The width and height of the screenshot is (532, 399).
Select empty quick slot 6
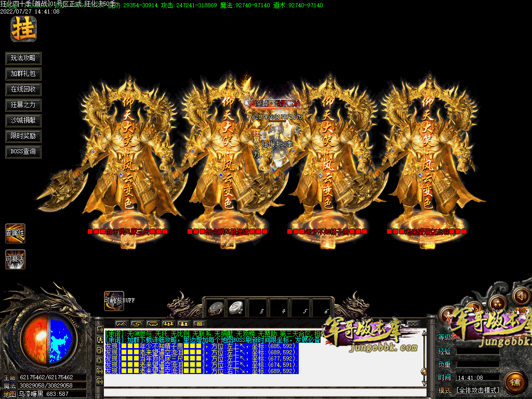click(x=322, y=308)
